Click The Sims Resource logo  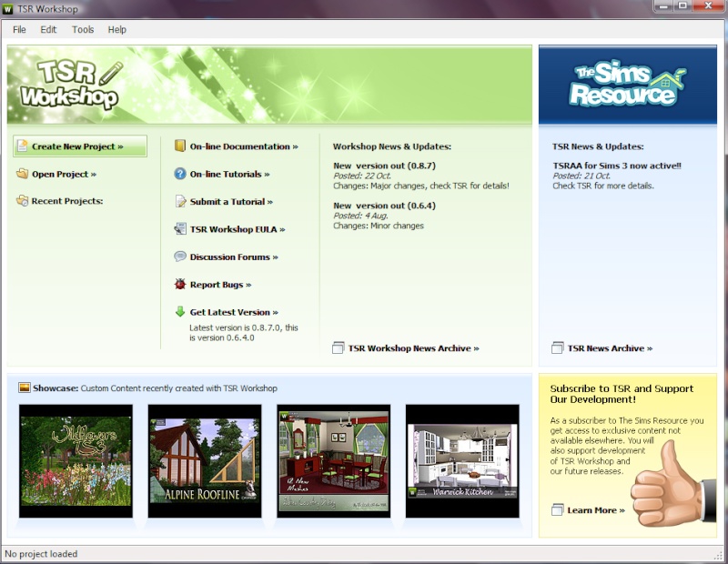[628, 85]
